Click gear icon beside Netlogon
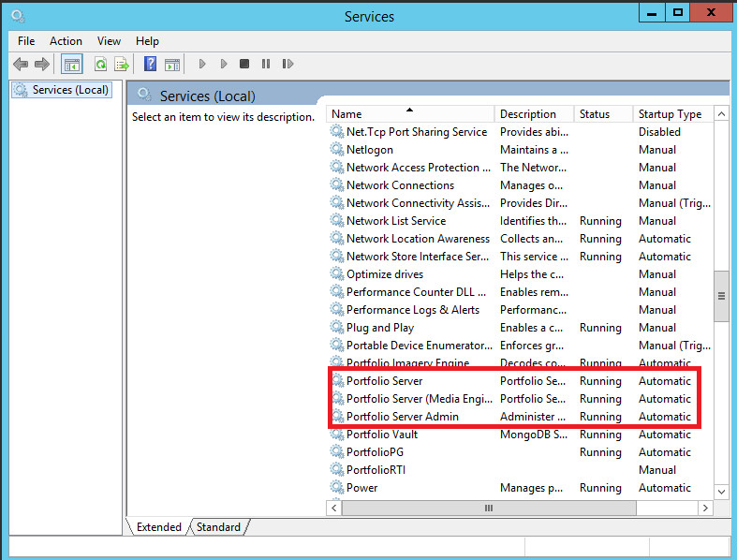 (x=336, y=149)
